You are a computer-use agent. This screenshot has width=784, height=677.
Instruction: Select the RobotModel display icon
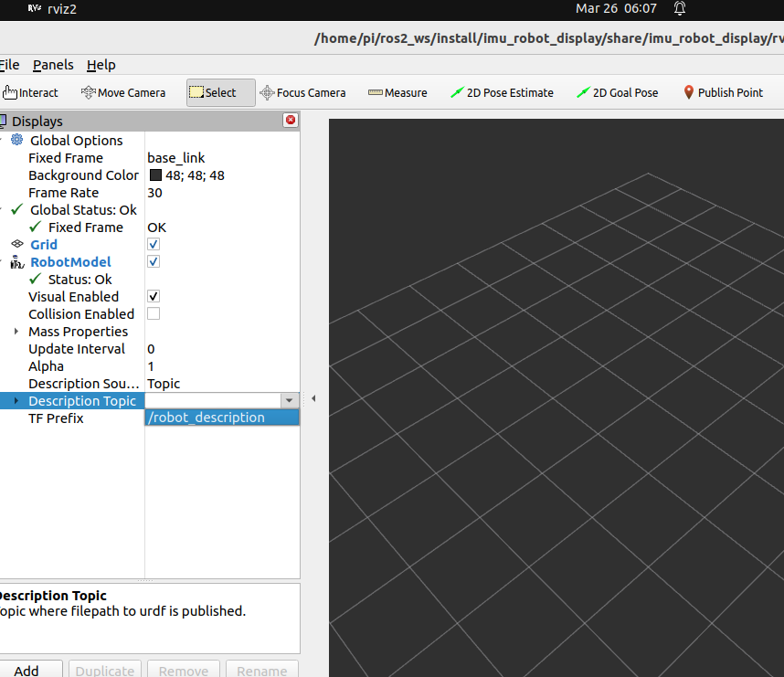click(x=17, y=262)
